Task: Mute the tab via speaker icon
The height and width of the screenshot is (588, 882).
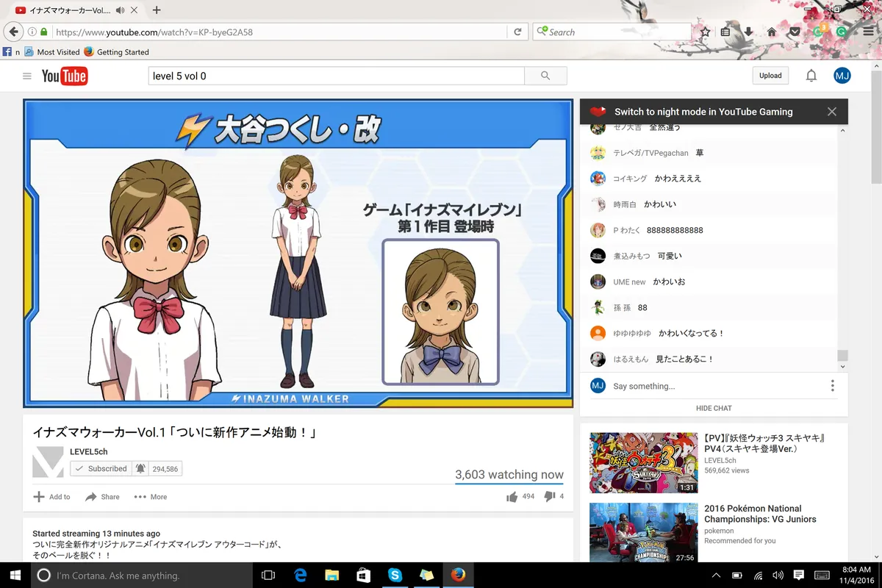Action: pos(120,10)
